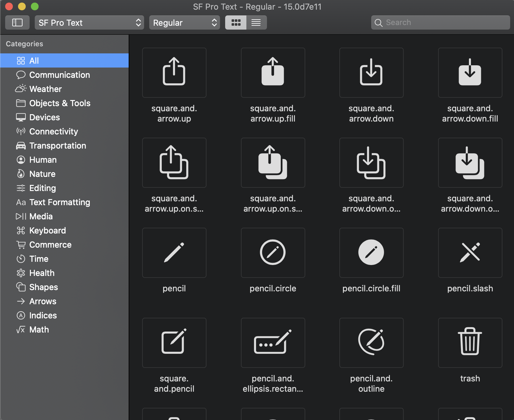Select the outlined square.and.arrow.up.on.square symbol
The height and width of the screenshot is (420, 514).
click(x=174, y=163)
